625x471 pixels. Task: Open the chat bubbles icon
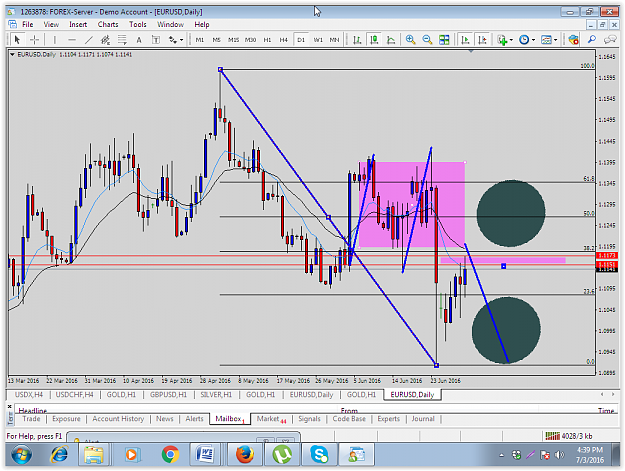coord(610,39)
